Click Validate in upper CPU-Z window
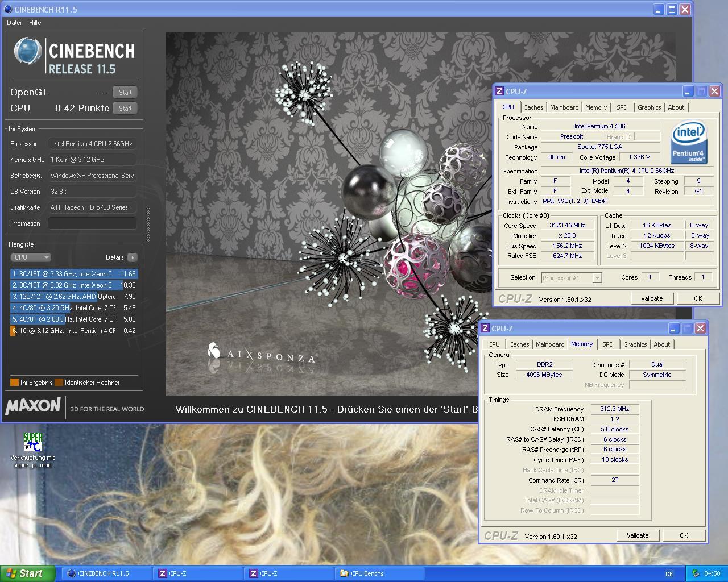728x582 pixels. tap(652, 298)
